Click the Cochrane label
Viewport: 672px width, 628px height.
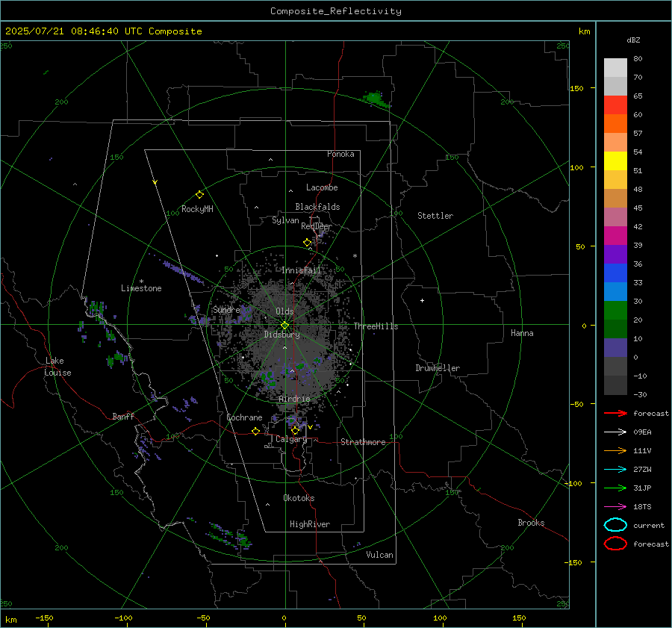coord(244,417)
